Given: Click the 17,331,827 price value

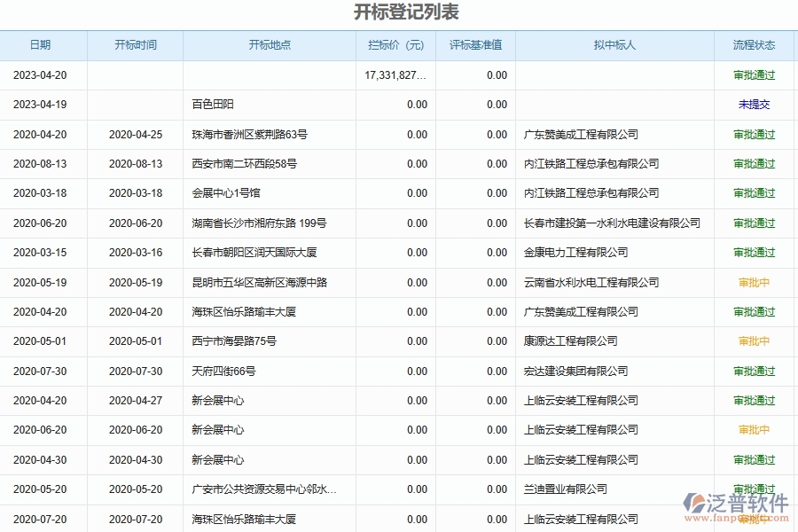Looking at the screenshot, I should [x=395, y=75].
